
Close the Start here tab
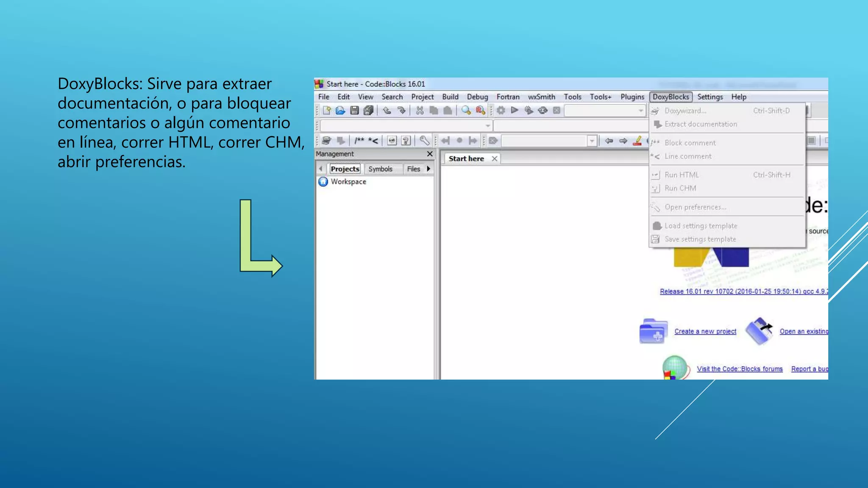(x=494, y=158)
